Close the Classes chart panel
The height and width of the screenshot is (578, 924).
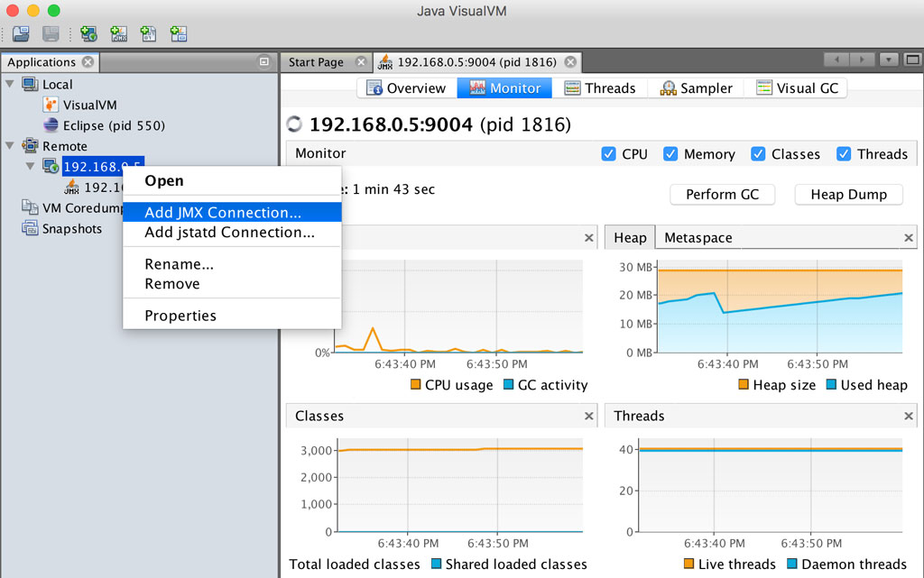pos(588,416)
